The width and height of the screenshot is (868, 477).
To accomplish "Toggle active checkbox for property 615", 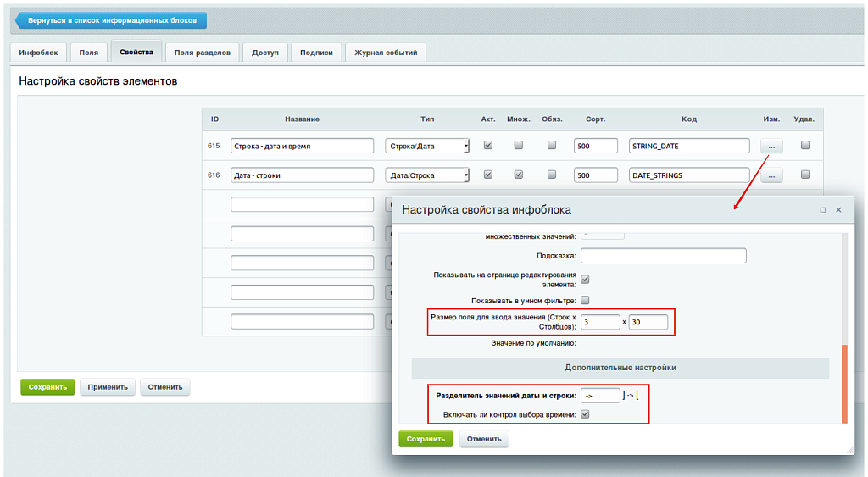I will click(x=488, y=145).
